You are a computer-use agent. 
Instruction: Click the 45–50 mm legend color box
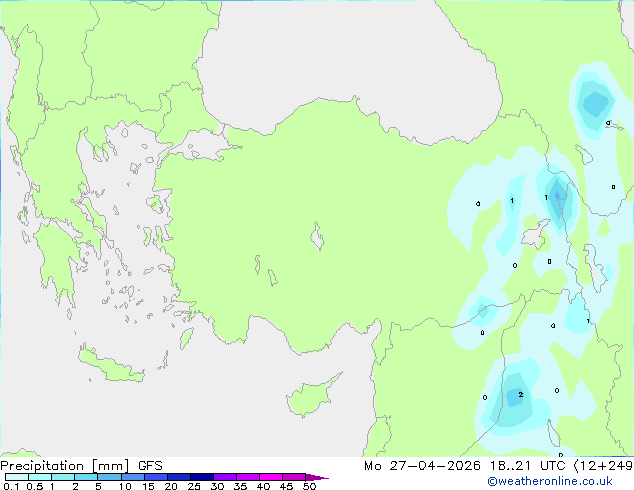tap(294, 477)
